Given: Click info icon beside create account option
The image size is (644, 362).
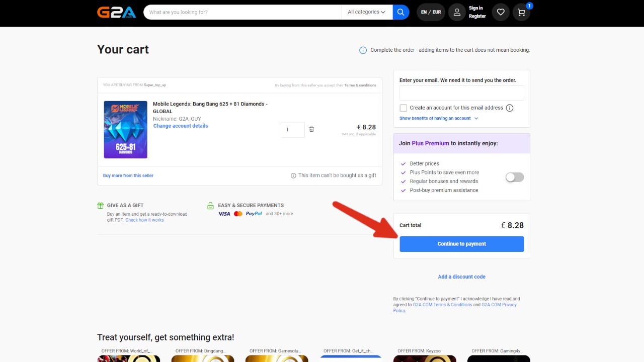Looking at the screenshot, I should point(509,108).
